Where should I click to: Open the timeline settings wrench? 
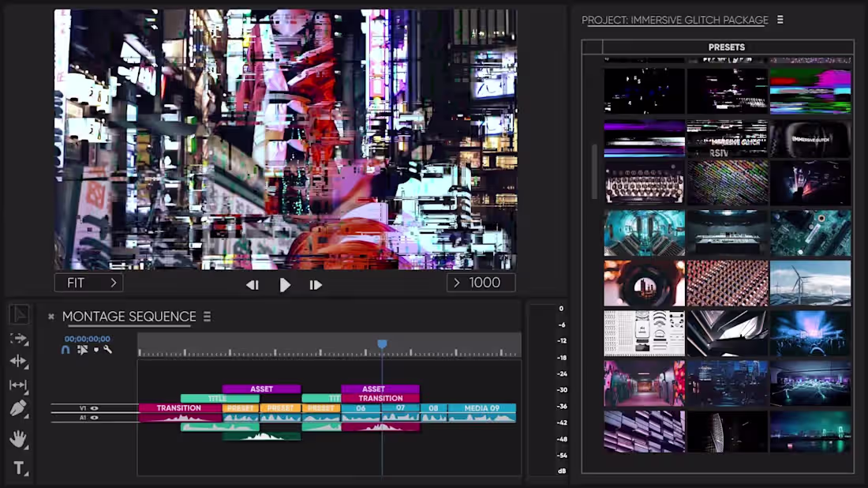point(107,350)
